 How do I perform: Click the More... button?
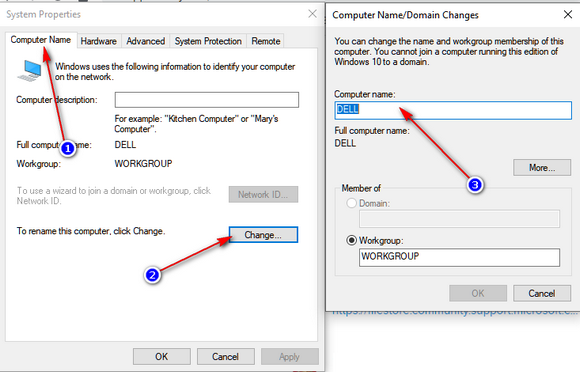tap(542, 168)
